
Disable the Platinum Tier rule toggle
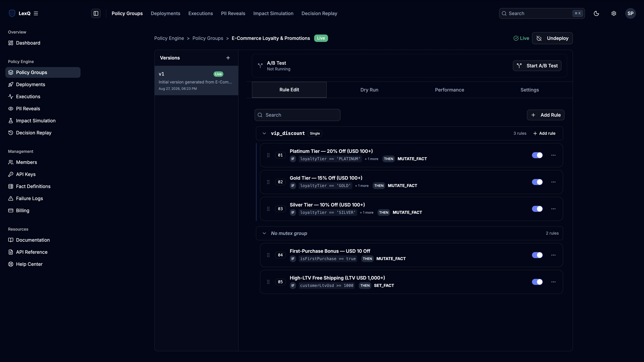(537, 155)
